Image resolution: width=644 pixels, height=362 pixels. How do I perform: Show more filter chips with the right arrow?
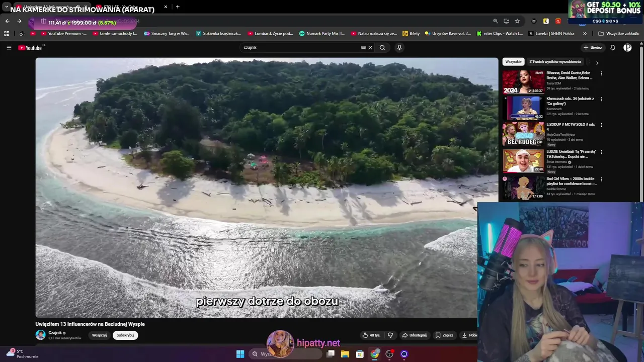[597, 63]
